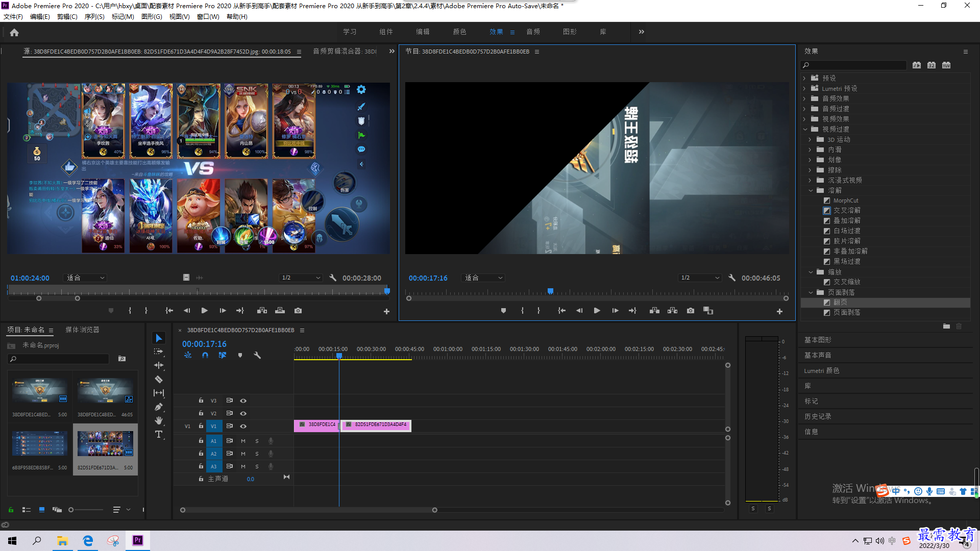The image size is (980, 551).
Task: Select the Ripple Edit tool
Action: point(159,365)
